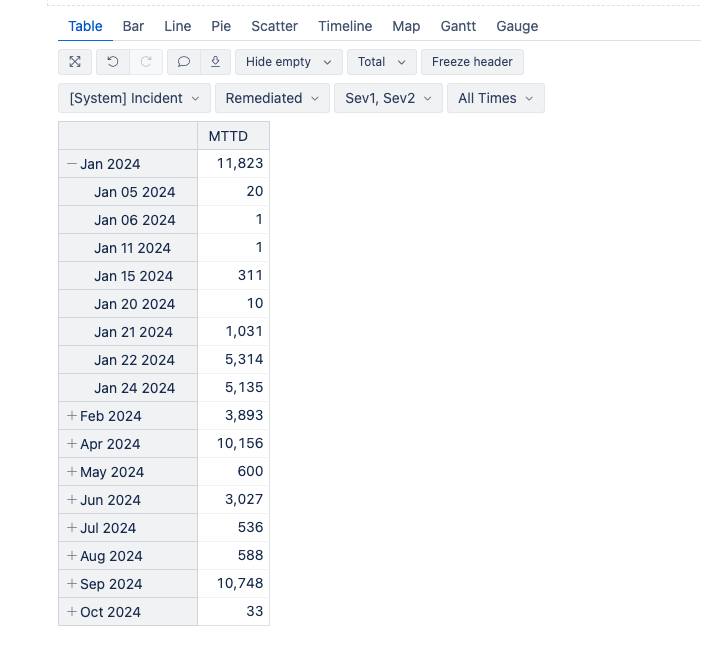Select the Jan 11 2024 row label
The height and width of the screenshot is (654, 701).
[x=132, y=248]
